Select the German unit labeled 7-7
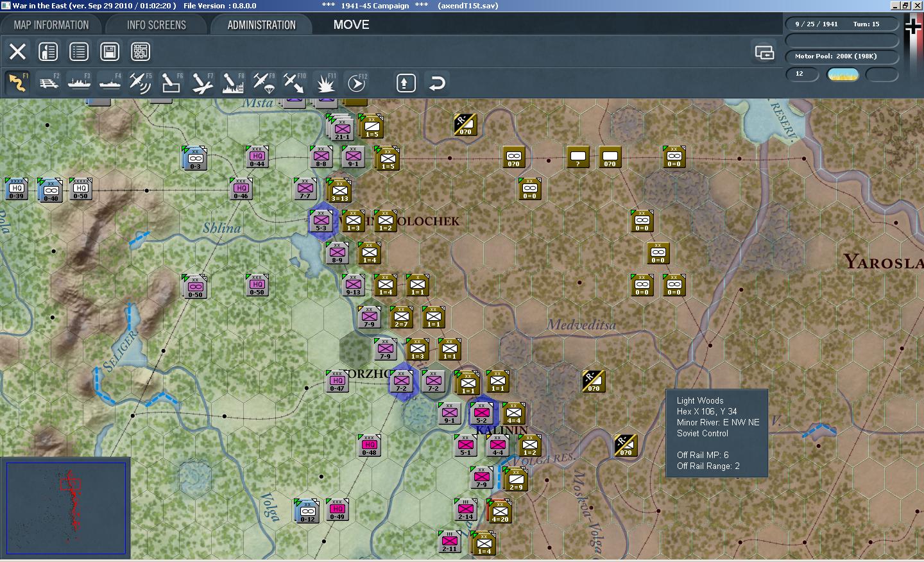Viewport: 924px width, 562px height. pos(305,189)
